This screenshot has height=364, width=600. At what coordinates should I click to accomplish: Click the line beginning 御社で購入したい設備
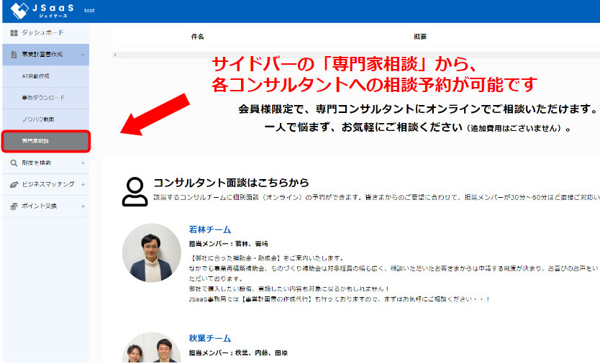(x=289, y=289)
